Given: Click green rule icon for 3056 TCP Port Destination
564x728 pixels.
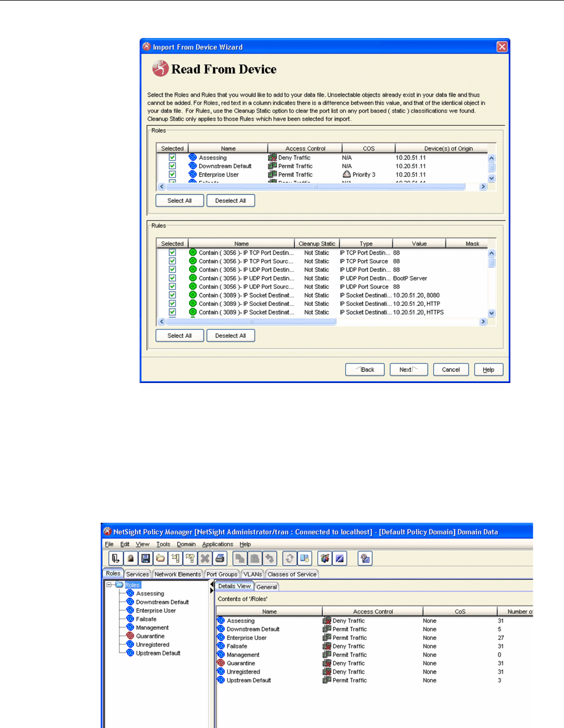Looking at the screenshot, I should (193, 253).
